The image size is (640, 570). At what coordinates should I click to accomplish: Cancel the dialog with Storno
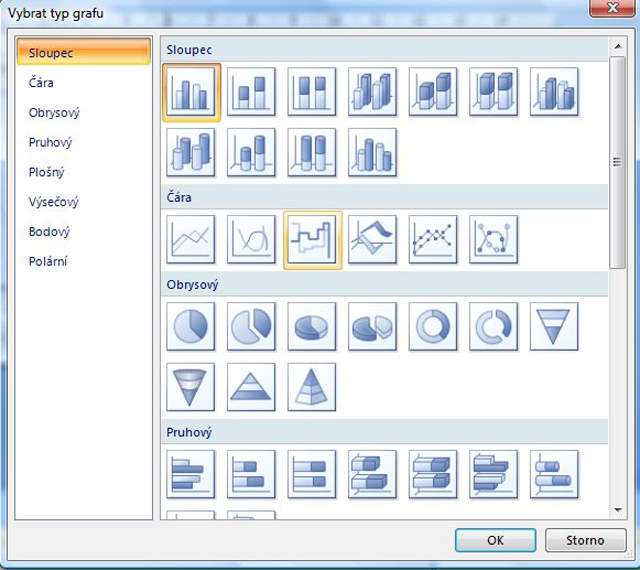[x=585, y=540]
